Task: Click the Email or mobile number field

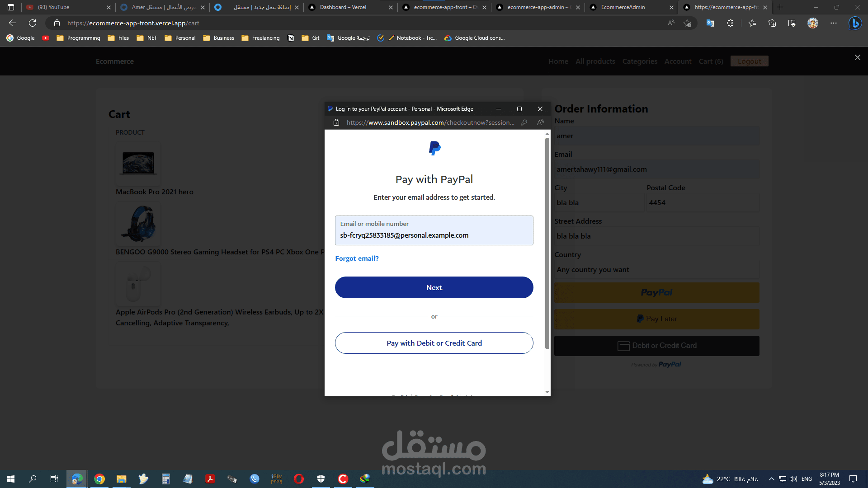Action: 434,231
